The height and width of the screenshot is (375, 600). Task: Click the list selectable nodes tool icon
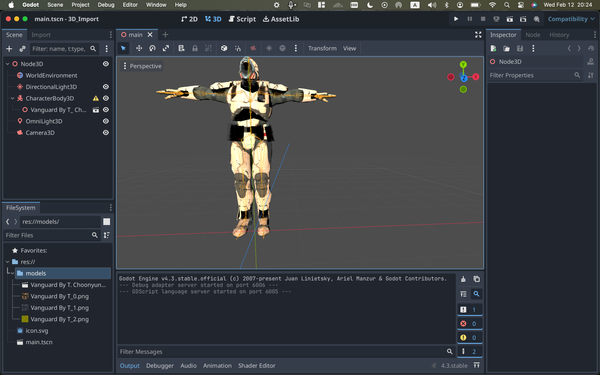(181, 48)
